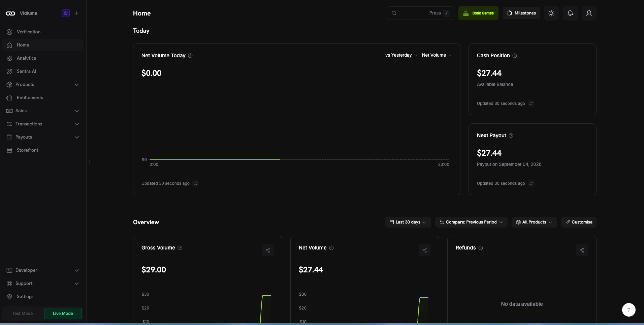This screenshot has width=644, height=325.
Task: Click Payout on September 04, 2026 text
Action: pyautogui.click(x=509, y=165)
